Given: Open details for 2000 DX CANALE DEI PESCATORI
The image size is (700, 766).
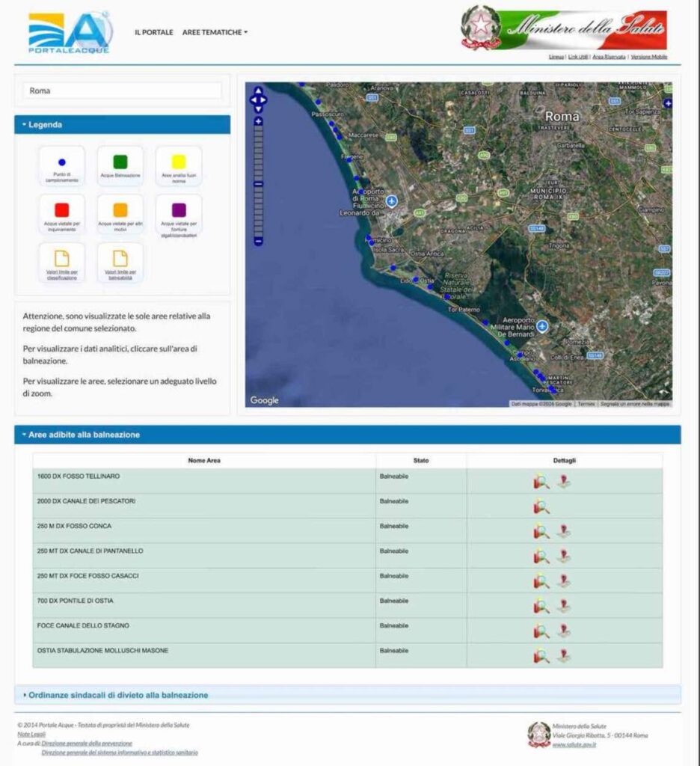Looking at the screenshot, I should [x=541, y=506].
